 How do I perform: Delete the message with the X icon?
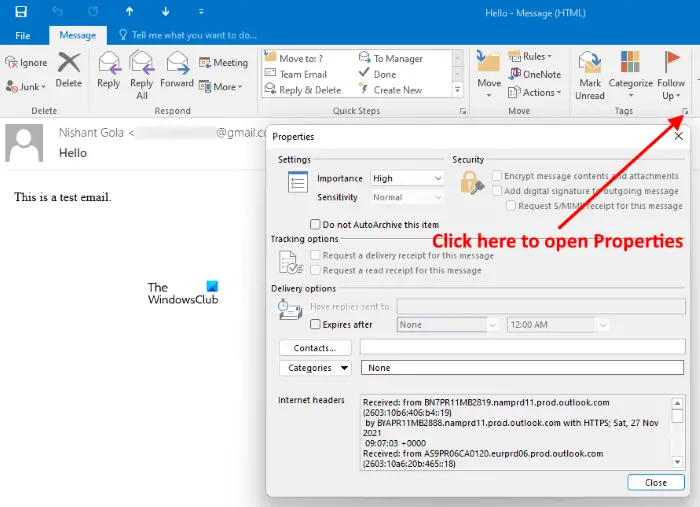tap(69, 71)
